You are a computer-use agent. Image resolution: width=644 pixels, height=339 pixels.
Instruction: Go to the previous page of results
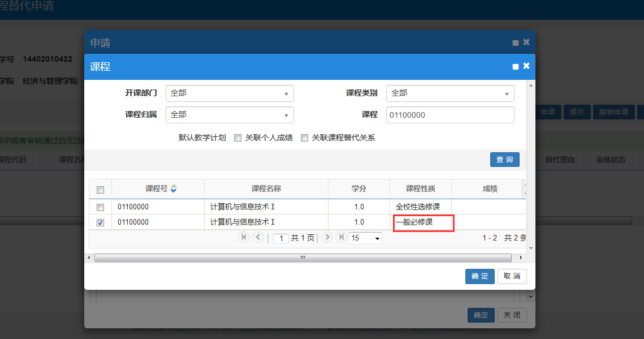click(x=258, y=238)
